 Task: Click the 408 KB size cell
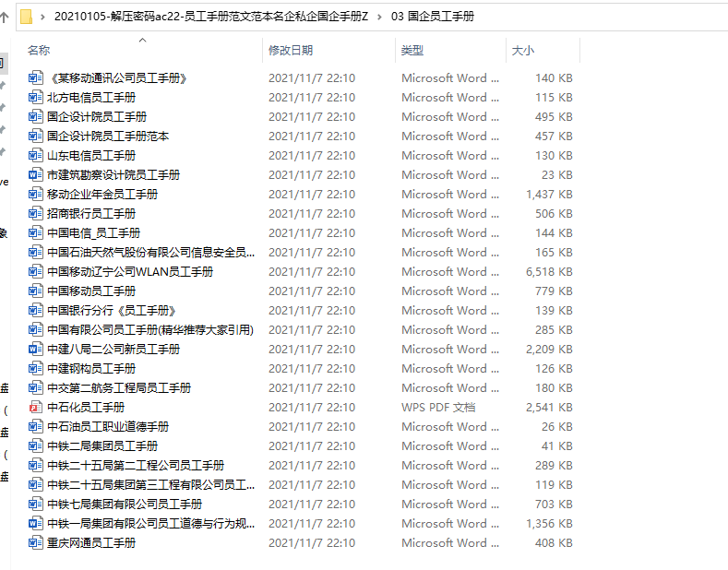coord(554,542)
